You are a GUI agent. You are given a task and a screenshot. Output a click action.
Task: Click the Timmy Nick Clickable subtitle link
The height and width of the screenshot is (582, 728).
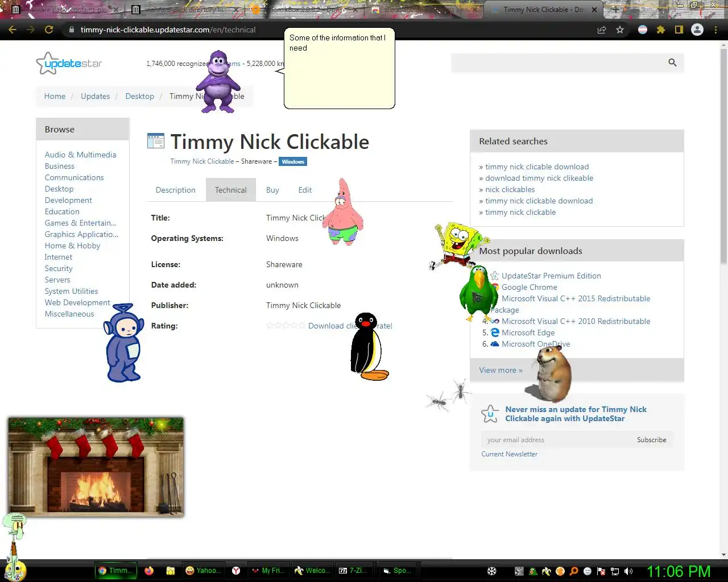[202, 161]
